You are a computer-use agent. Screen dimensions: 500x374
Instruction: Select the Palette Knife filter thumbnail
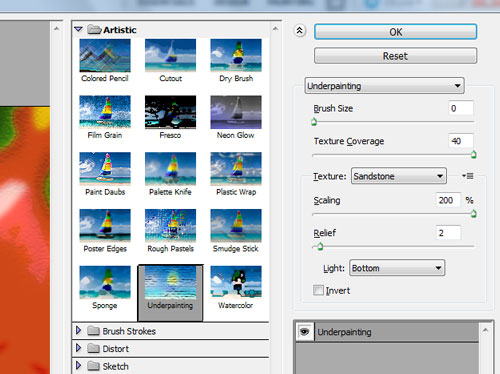click(170, 169)
